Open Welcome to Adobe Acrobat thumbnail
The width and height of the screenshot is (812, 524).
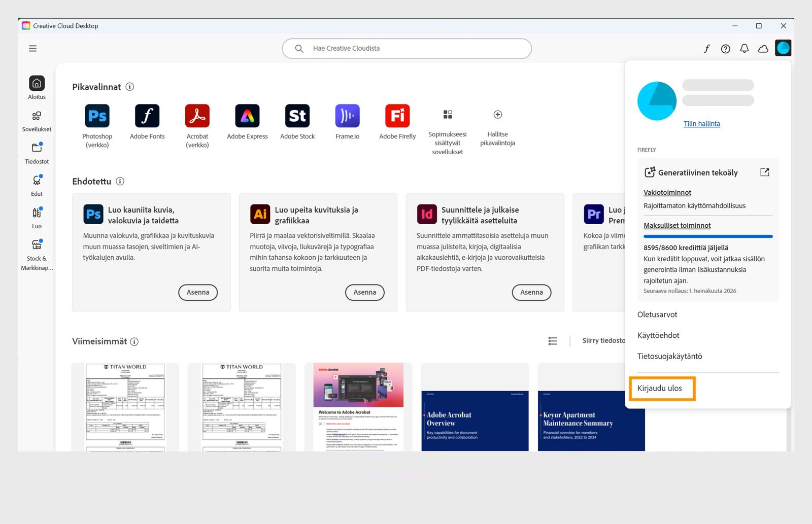click(358, 407)
